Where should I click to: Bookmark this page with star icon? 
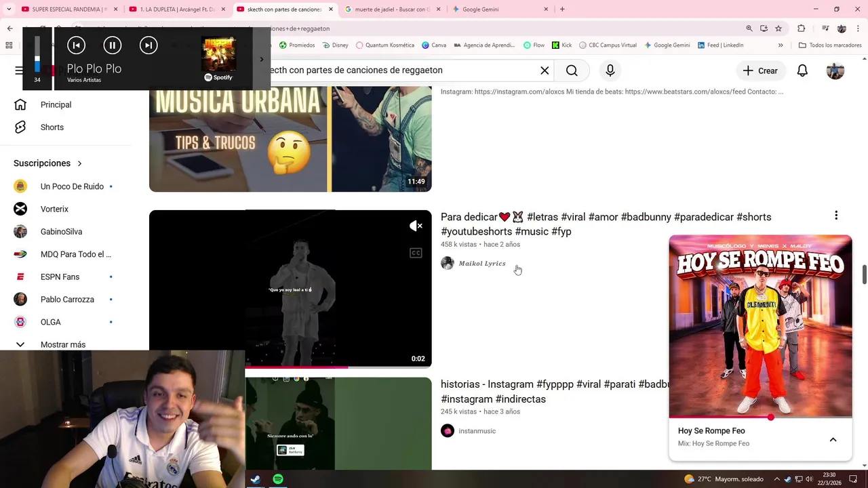click(x=778, y=28)
